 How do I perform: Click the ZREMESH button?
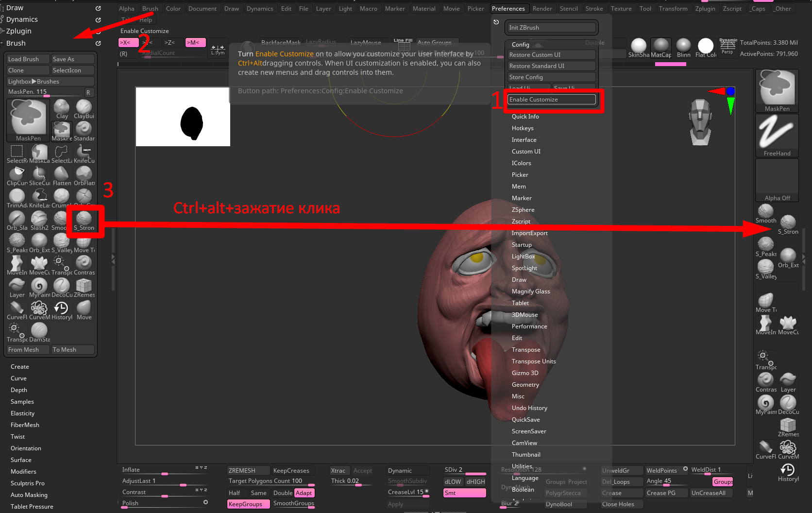pyautogui.click(x=248, y=471)
